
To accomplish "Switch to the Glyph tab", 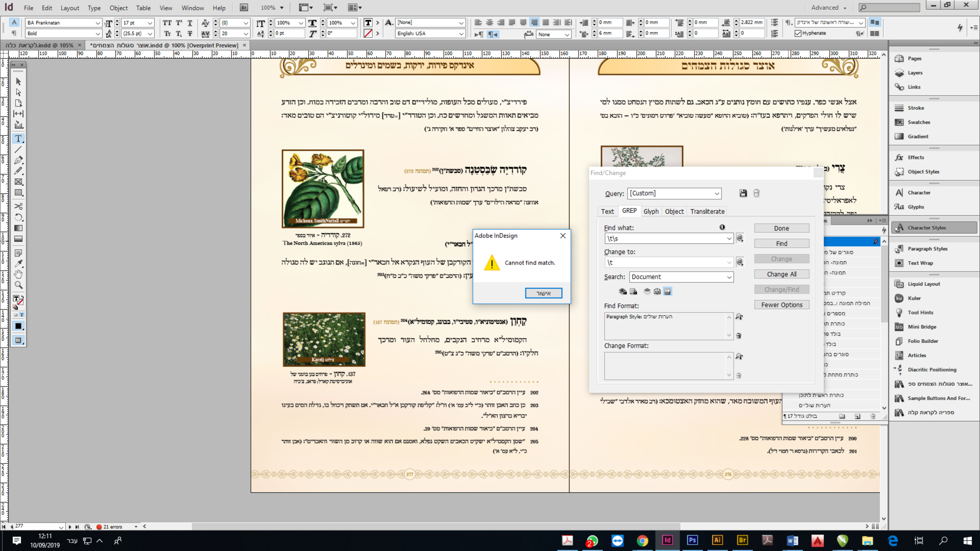I will click(651, 211).
